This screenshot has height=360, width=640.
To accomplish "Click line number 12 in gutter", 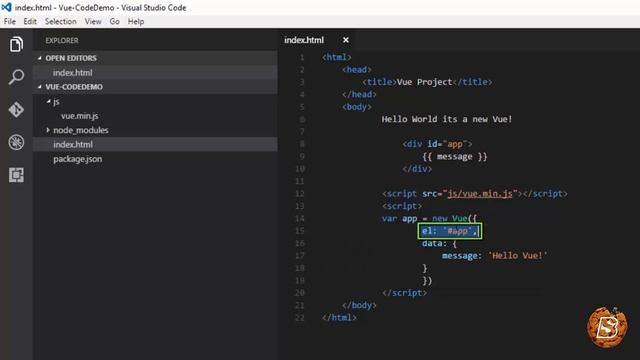I will (300, 193).
